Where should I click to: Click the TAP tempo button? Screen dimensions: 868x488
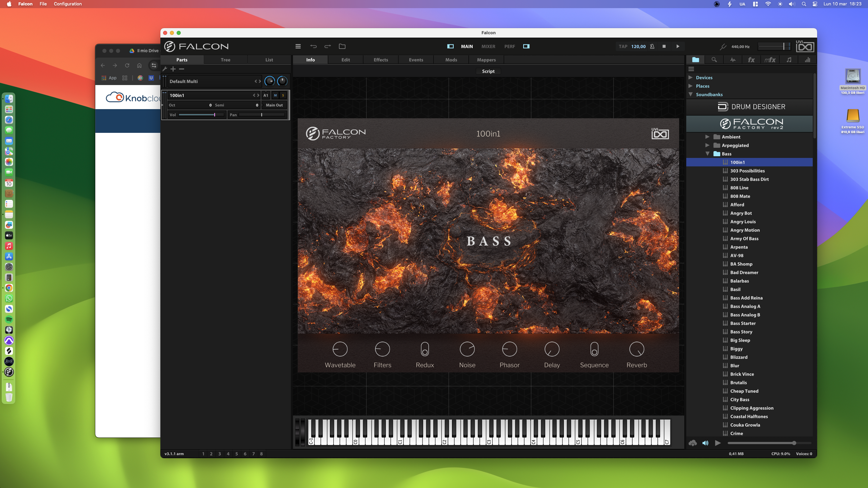(x=623, y=46)
